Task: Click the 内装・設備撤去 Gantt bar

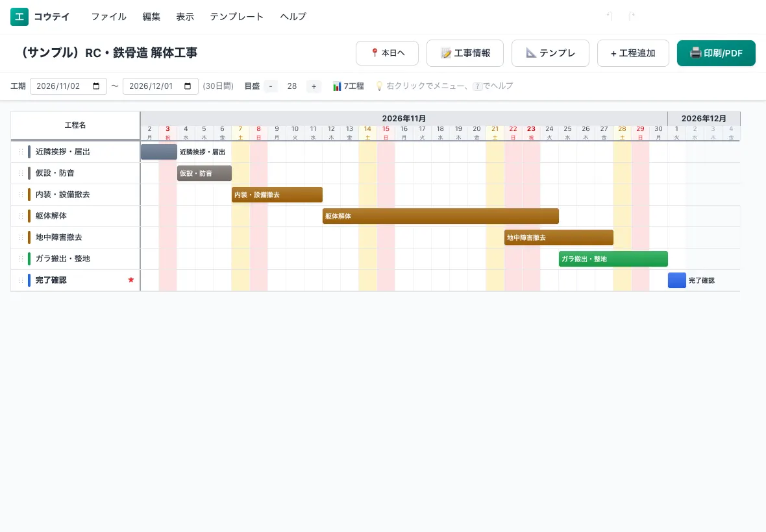Action: click(x=277, y=195)
